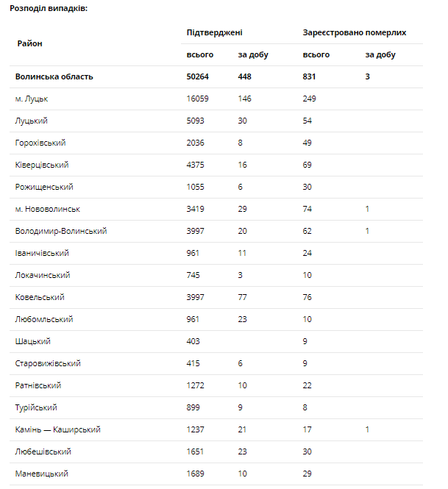448x489 pixels.
Task: Click the regional deaths total 831
Action: (x=310, y=76)
